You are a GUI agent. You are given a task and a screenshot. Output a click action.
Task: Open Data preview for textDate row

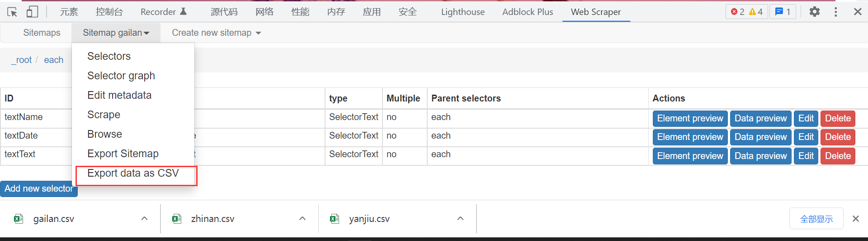pos(760,137)
